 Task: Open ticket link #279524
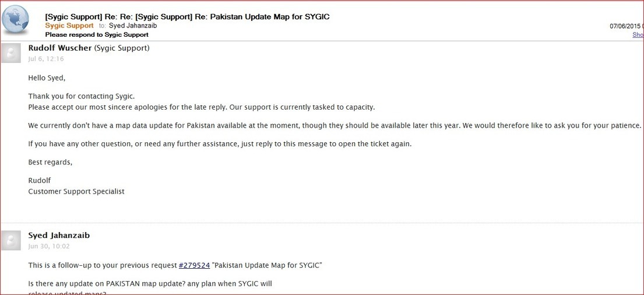(194, 265)
